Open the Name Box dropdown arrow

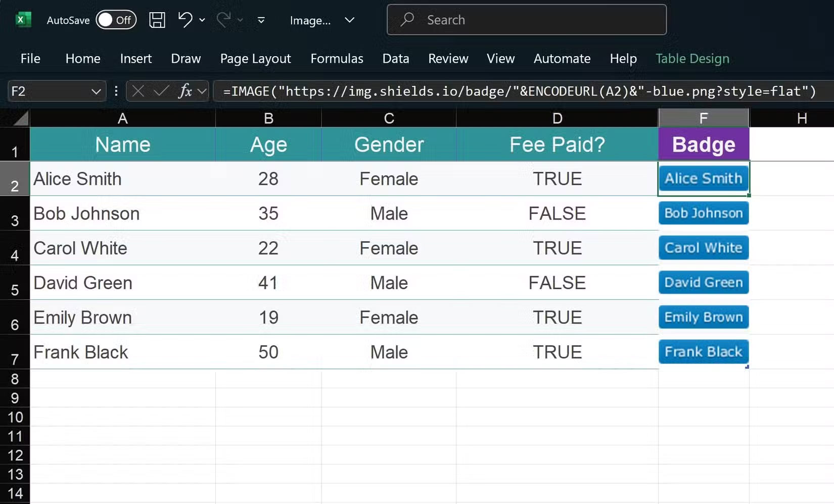coord(96,91)
